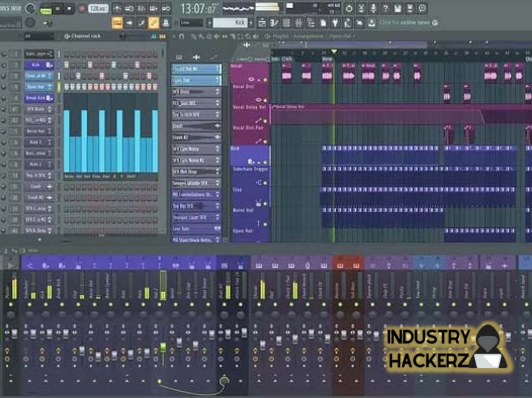
Task: Toggle typing keyboard to piano icon
Action: [x=117, y=23]
